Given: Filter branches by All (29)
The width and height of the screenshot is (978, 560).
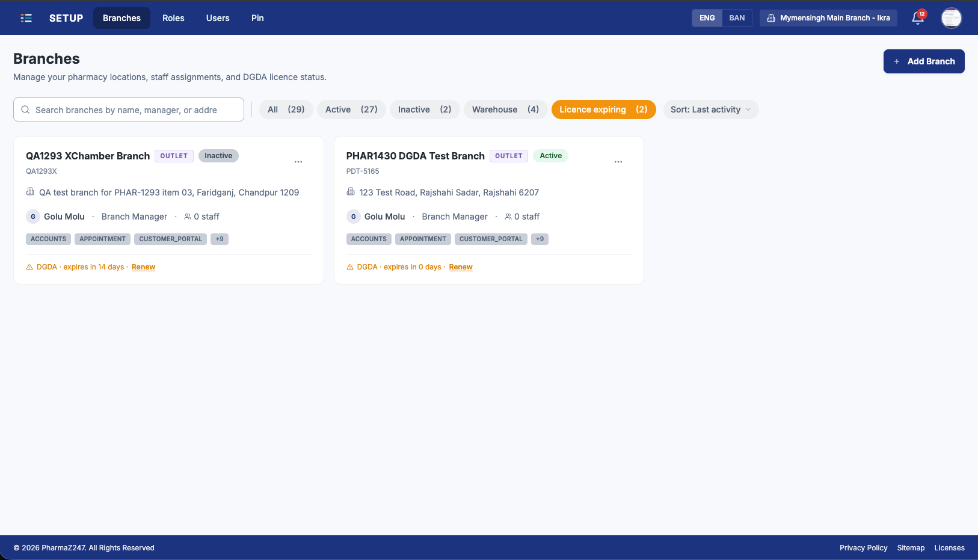Looking at the screenshot, I should click(x=286, y=109).
